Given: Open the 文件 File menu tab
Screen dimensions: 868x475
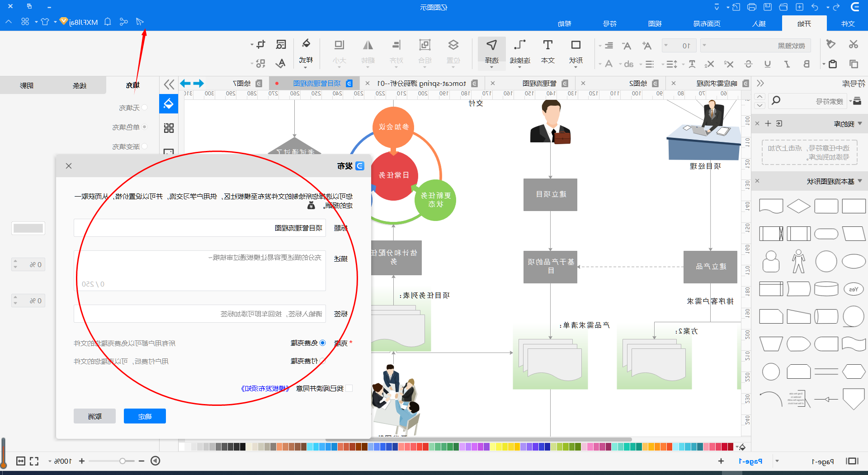Looking at the screenshot, I should point(848,24).
